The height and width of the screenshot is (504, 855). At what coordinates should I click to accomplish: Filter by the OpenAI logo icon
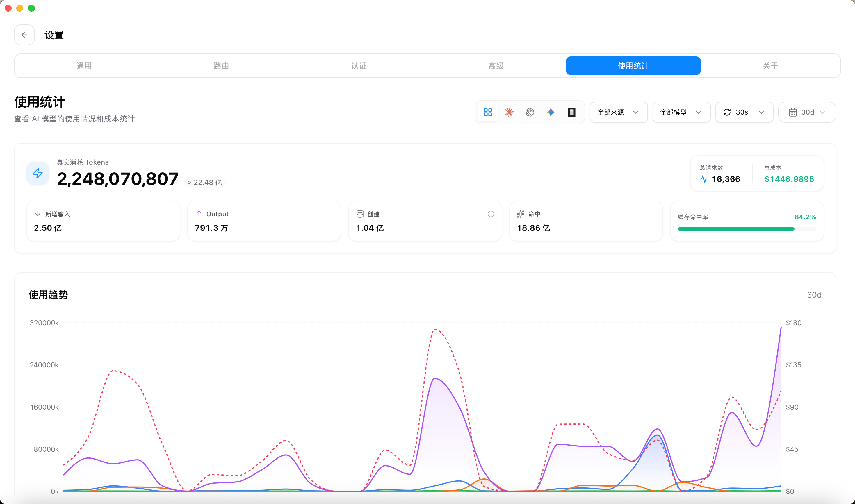530,112
